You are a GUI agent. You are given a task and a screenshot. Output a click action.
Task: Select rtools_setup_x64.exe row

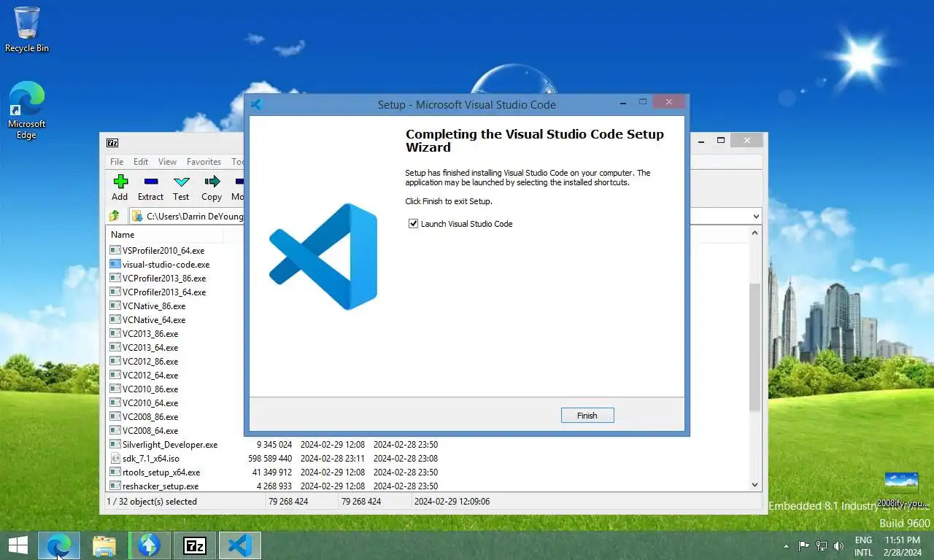(x=161, y=472)
